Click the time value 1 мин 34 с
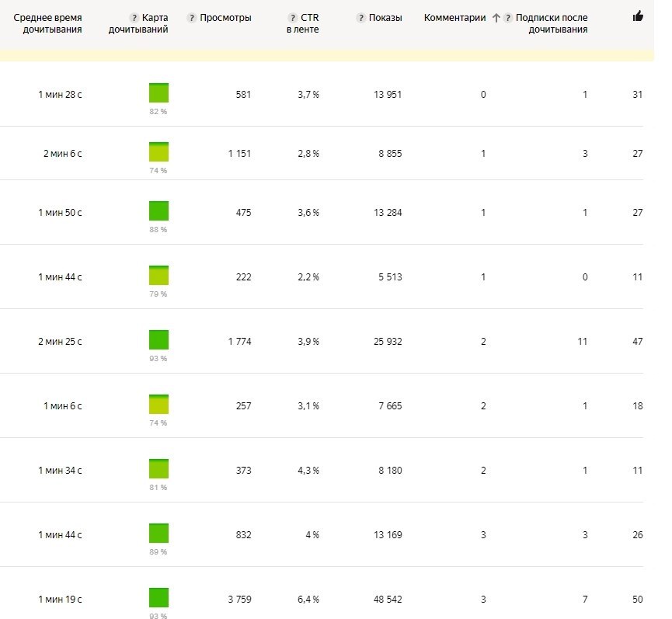The width and height of the screenshot is (672, 619). (x=60, y=471)
